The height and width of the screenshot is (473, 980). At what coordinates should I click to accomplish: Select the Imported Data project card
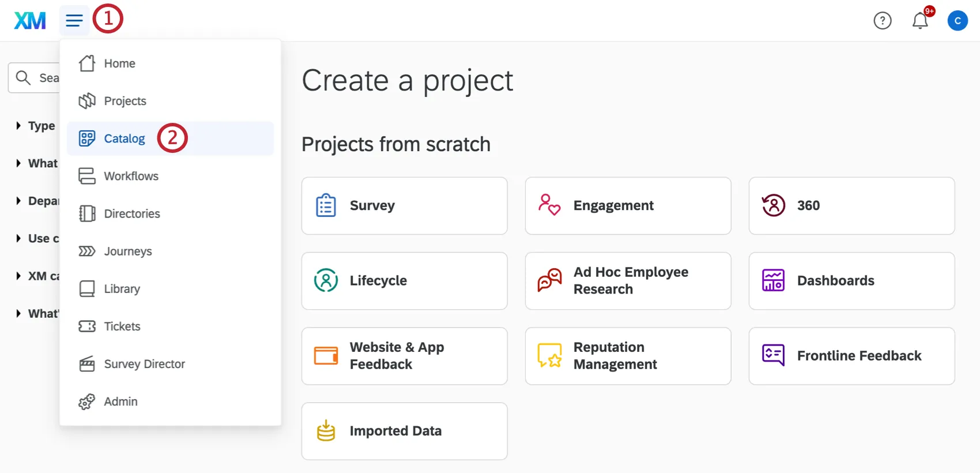404,431
